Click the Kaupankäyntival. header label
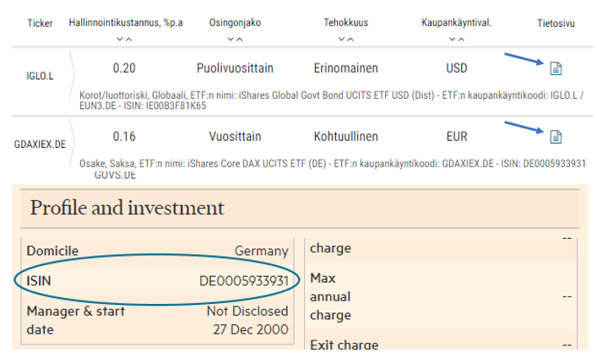The image size is (597, 364). point(457,23)
